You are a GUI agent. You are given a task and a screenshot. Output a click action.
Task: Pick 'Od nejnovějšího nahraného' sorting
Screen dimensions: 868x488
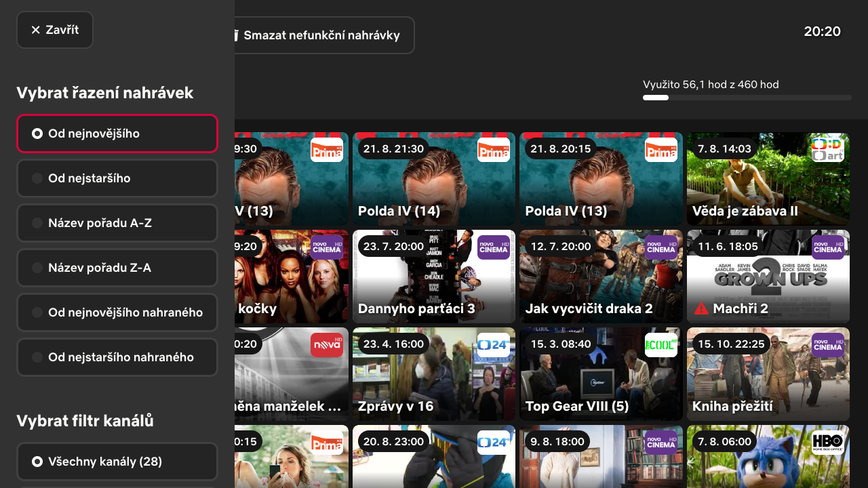point(117,312)
